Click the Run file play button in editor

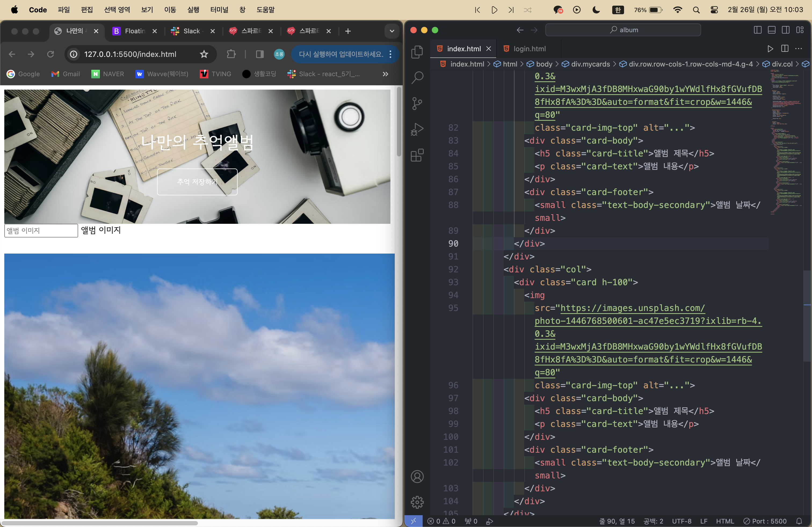tap(770, 49)
